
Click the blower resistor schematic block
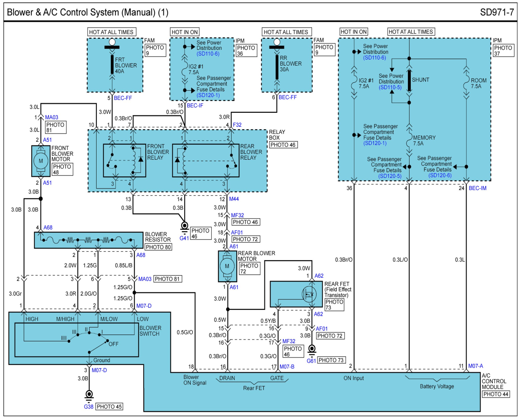[x=89, y=240]
